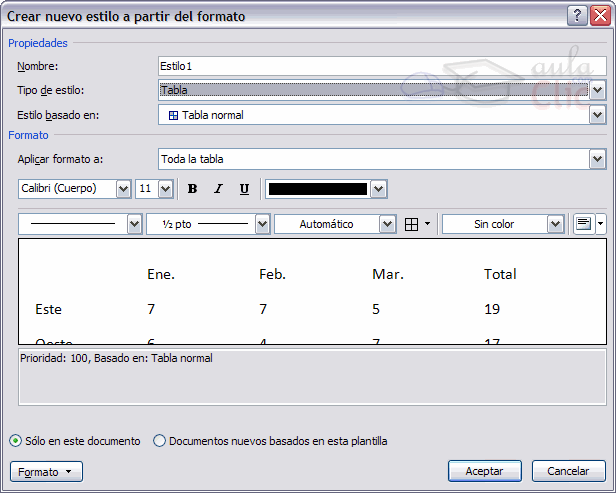Open the ½ pto line weight dropdown

[262, 224]
